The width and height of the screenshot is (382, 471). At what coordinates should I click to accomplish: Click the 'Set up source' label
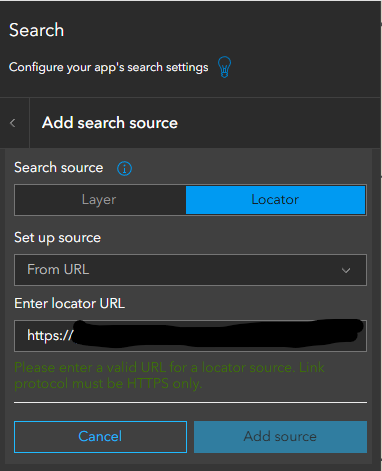click(57, 238)
